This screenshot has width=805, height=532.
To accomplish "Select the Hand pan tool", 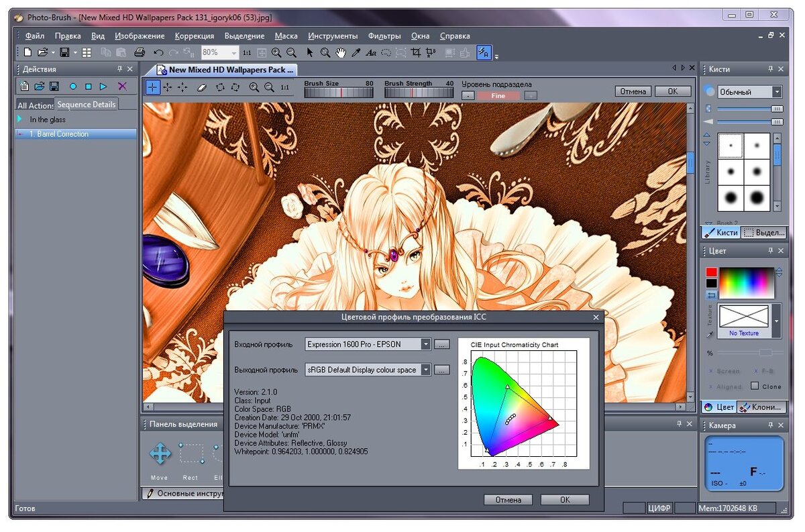I will pos(341,52).
